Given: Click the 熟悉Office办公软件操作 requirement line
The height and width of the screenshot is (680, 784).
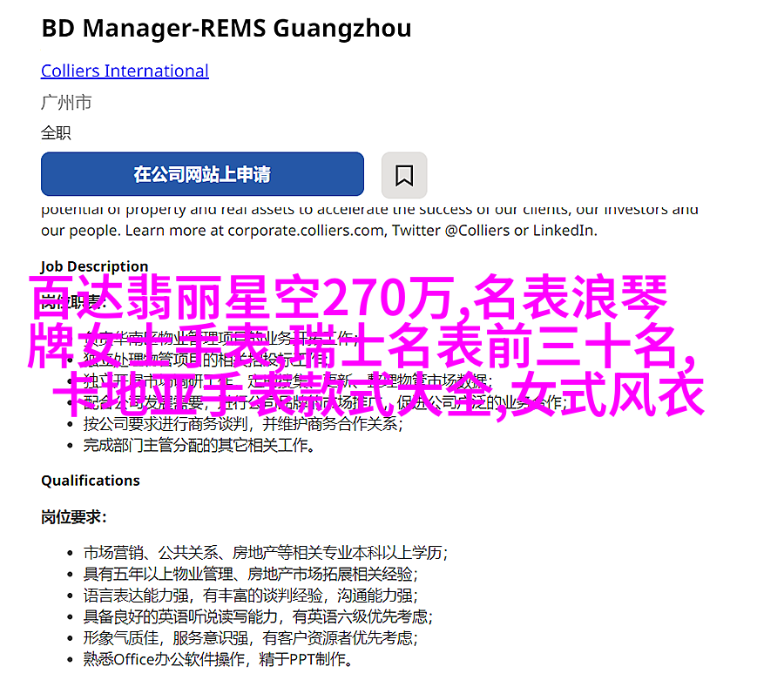Looking at the screenshot, I should point(219,659).
